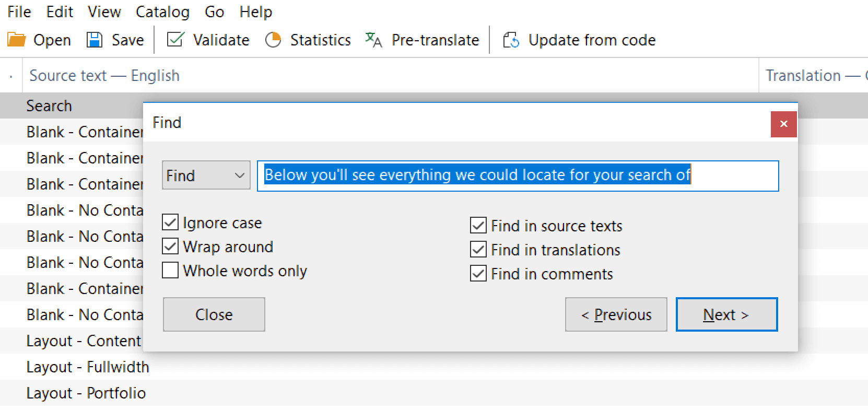Click the Save floppy disk icon
This screenshot has width=868, height=410.
tap(95, 40)
